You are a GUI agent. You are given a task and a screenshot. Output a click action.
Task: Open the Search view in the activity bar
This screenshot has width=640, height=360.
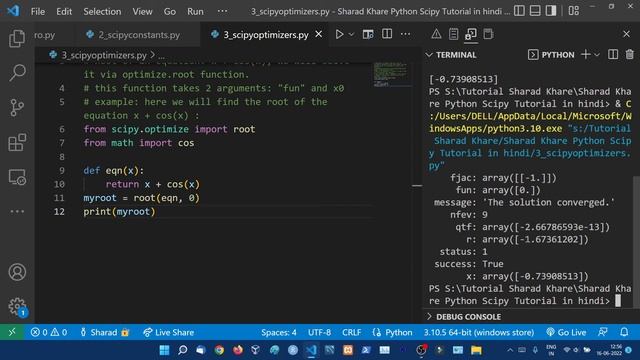(x=17, y=73)
